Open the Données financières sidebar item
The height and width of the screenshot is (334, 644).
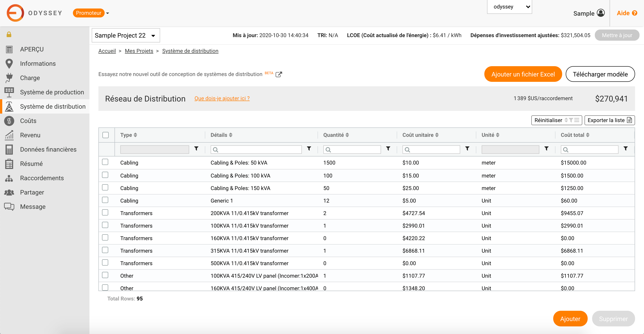[48, 150]
